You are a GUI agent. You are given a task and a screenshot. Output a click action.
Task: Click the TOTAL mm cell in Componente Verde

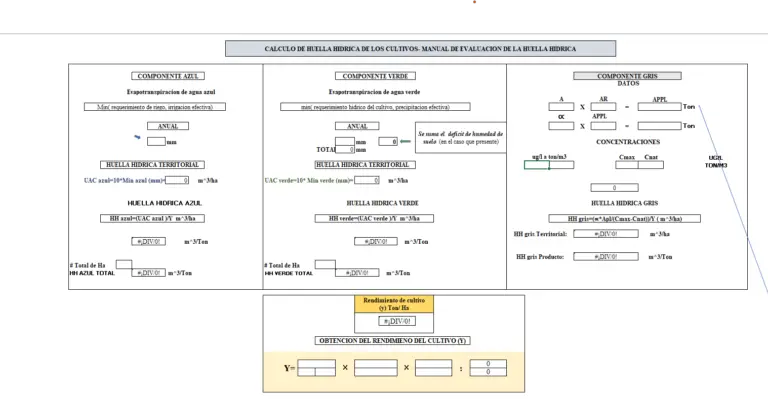pyautogui.click(x=345, y=149)
